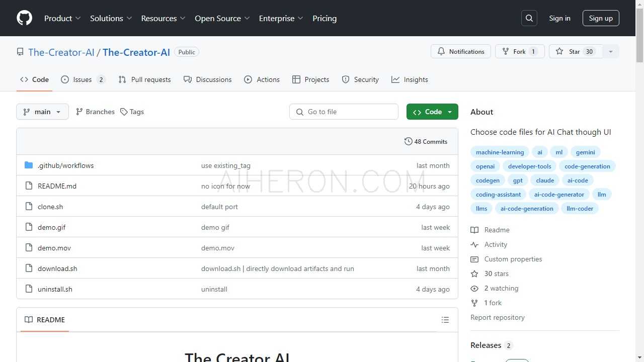Click the gemini topic tag

586,152
